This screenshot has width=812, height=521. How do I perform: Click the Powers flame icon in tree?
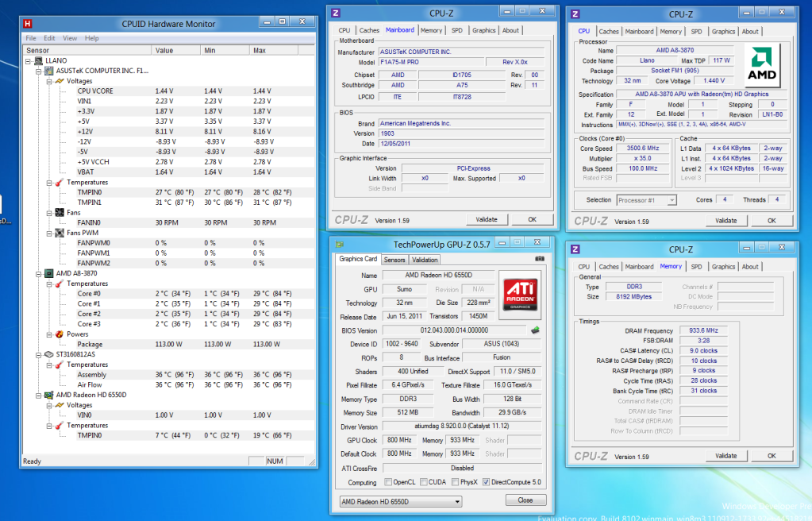pos(60,334)
